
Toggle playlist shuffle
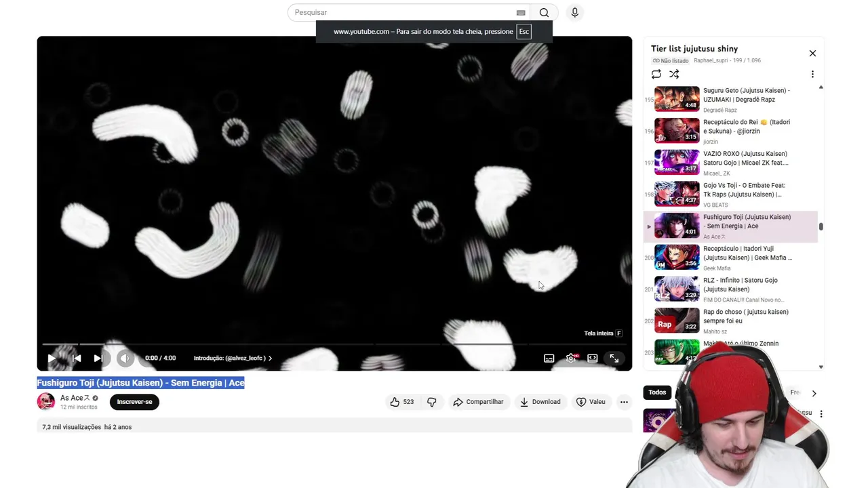[x=674, y=74]
